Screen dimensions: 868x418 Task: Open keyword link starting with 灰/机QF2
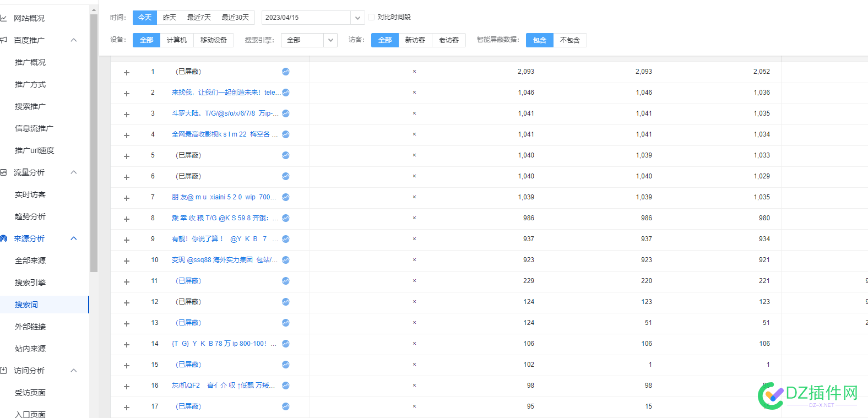coord(223,386)
